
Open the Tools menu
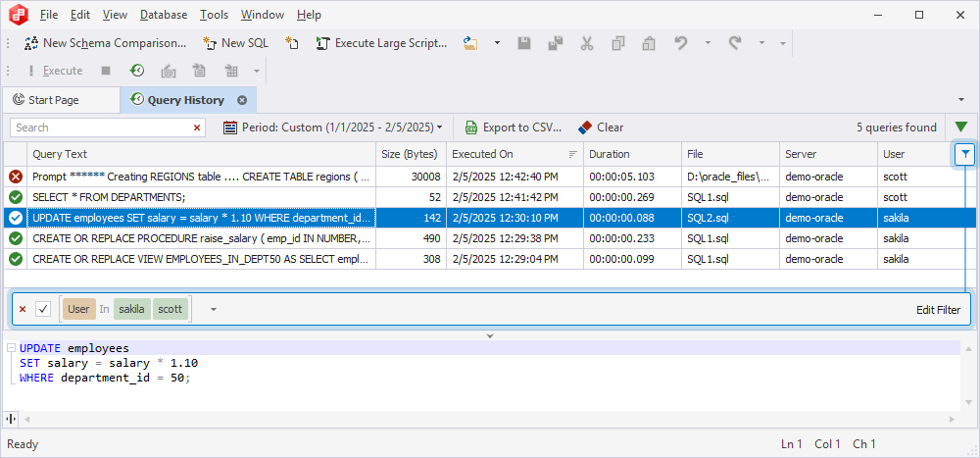coord(214,15)
